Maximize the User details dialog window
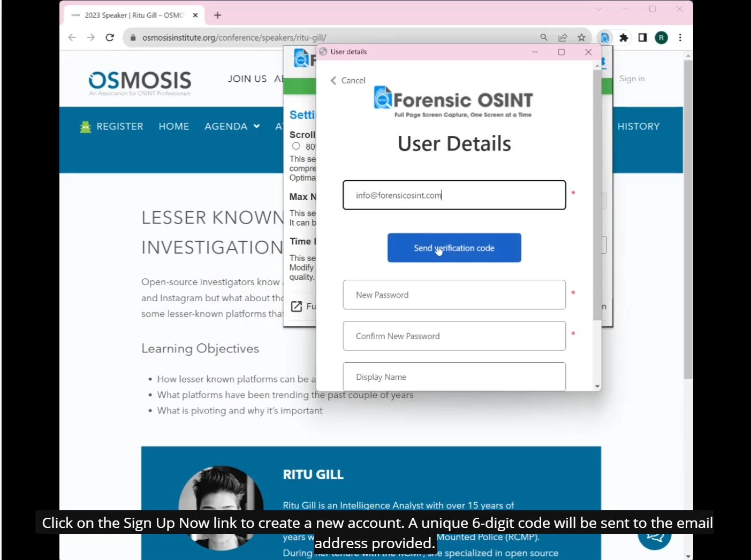The width and height of the screenshot is (751, 560). (562, 52)
